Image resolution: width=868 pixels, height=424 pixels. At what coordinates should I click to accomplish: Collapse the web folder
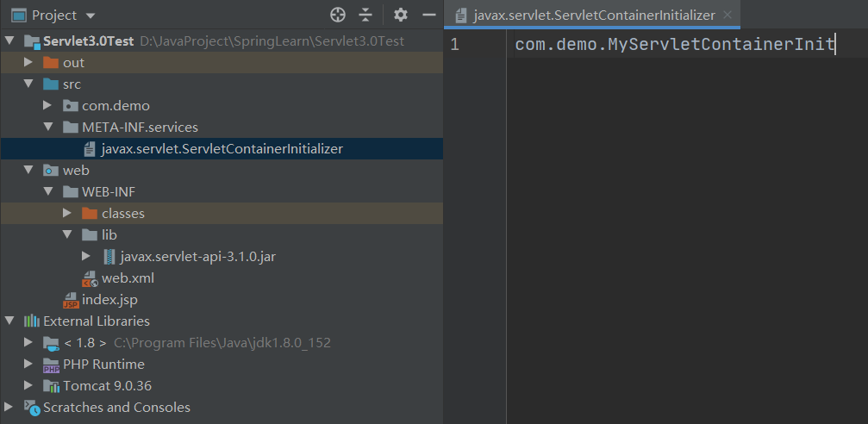(28, 171)
